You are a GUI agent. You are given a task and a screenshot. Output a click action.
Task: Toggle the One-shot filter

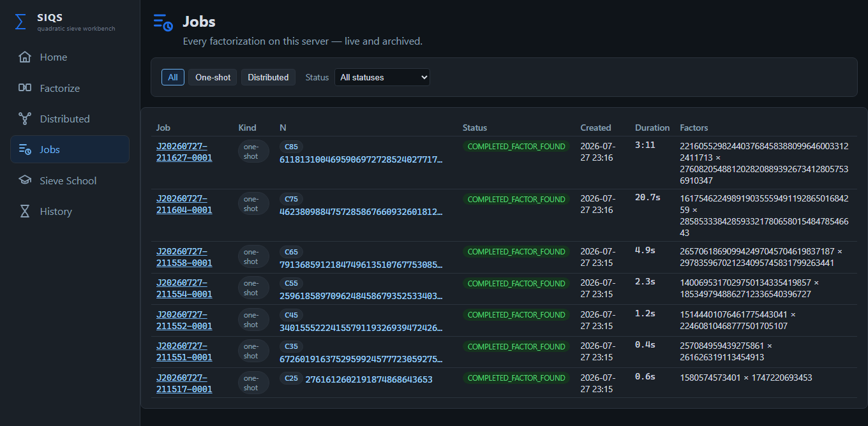click(213, 77)
